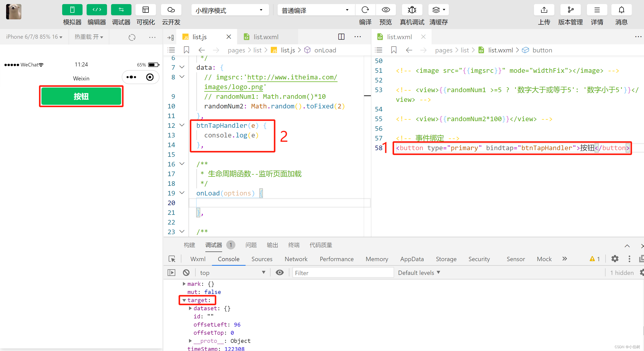Switch to the Network tab
644x351 pixels.
click(x=296, y=259)
